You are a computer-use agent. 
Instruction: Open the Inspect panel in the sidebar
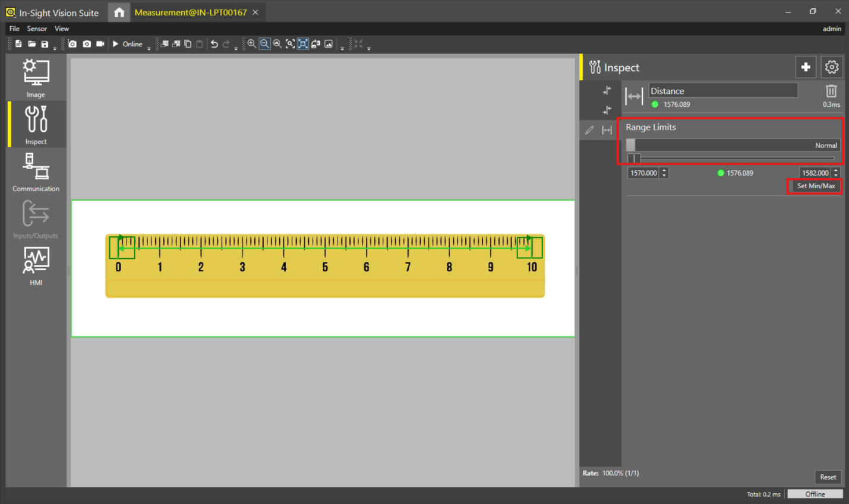click(x=35, y=124)
